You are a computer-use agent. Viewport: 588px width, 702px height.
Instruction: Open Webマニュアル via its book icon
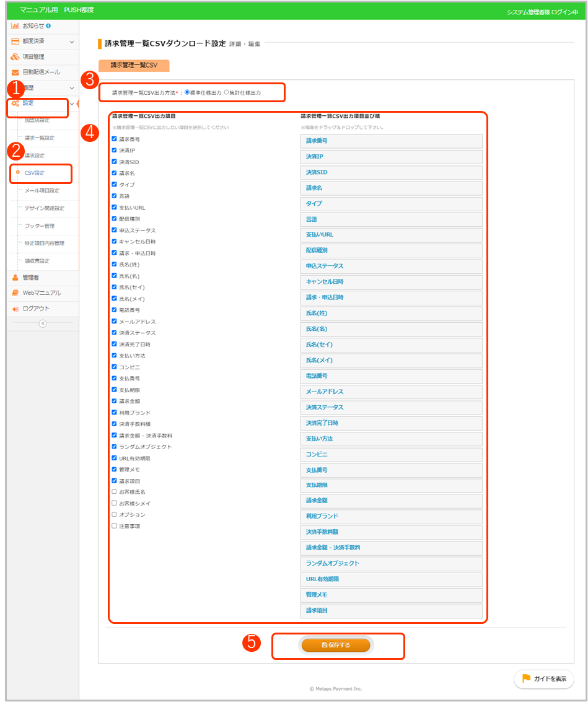click(x=15, y=293)
